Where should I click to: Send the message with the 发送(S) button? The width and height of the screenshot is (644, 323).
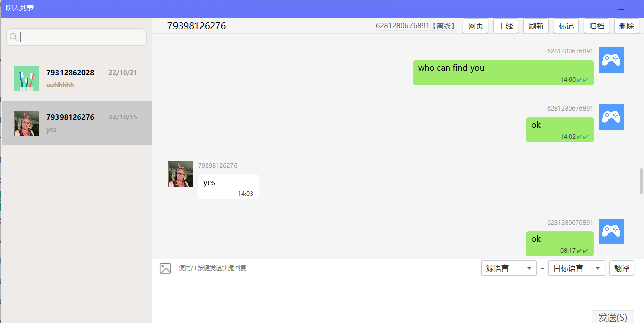click(x=613, y=317)
